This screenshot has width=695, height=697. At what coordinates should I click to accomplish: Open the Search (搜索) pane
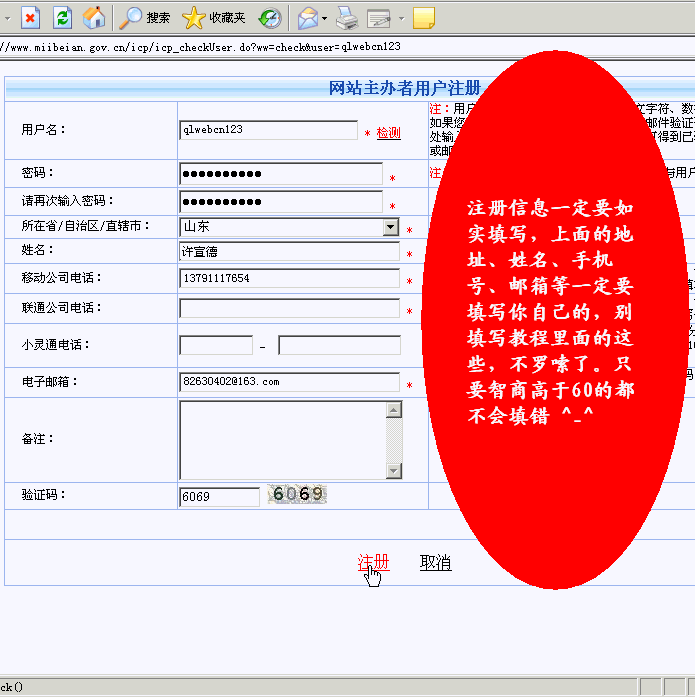(x=145, y=17)
